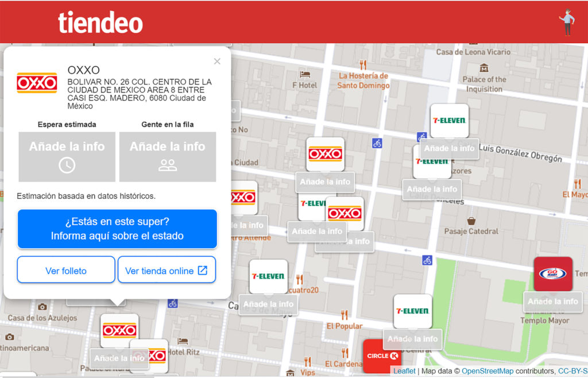This screenshot has height=378, width=588.
Task: Click the blue ¿Estás en este super? button
Action: (117, 229)
